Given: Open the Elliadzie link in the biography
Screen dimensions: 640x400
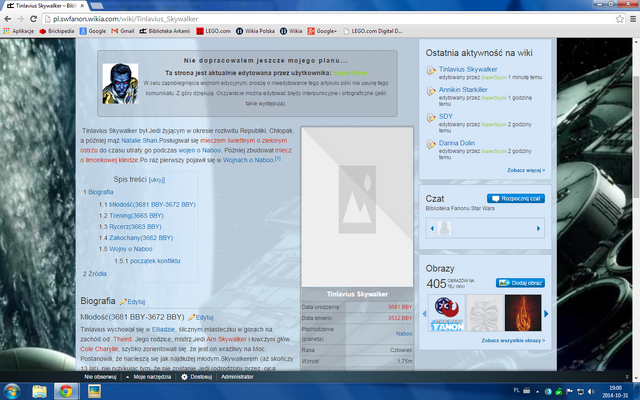Looking at the screenshot, I should [x=163, y=329].
